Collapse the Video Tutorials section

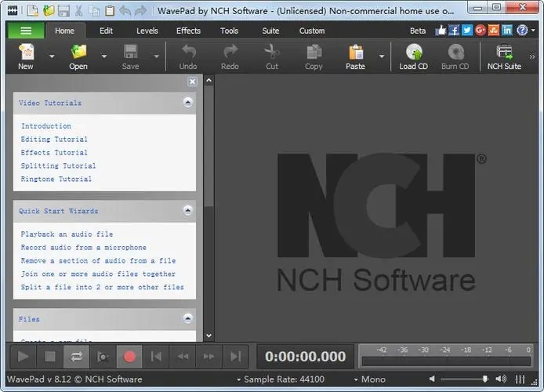tap(187, 103)
